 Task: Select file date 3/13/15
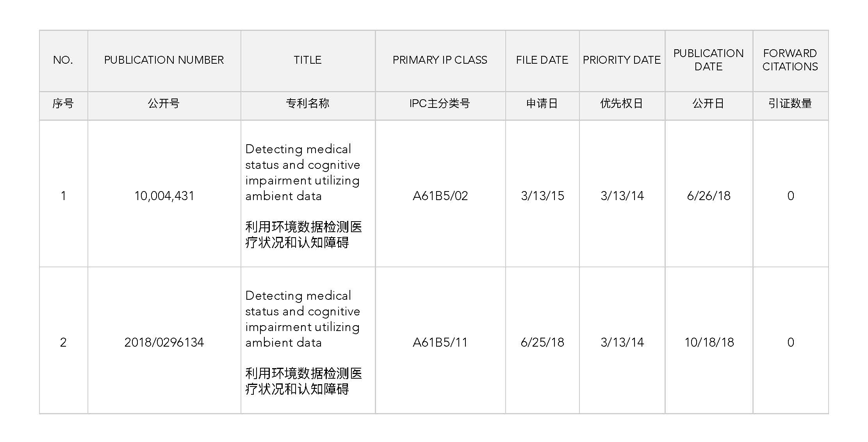(x=542, y=195)
